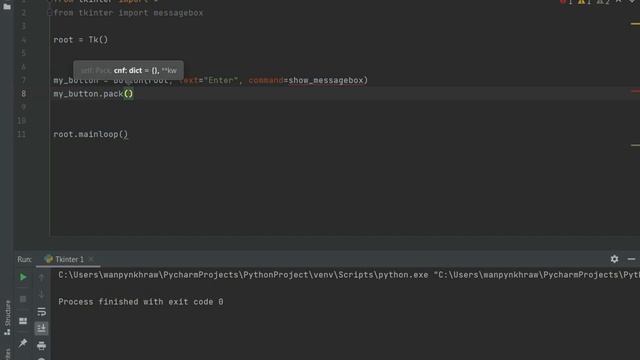Toggle soft-wrap in Run console
This screenshot has width=640, height=360.
point(41,312)
